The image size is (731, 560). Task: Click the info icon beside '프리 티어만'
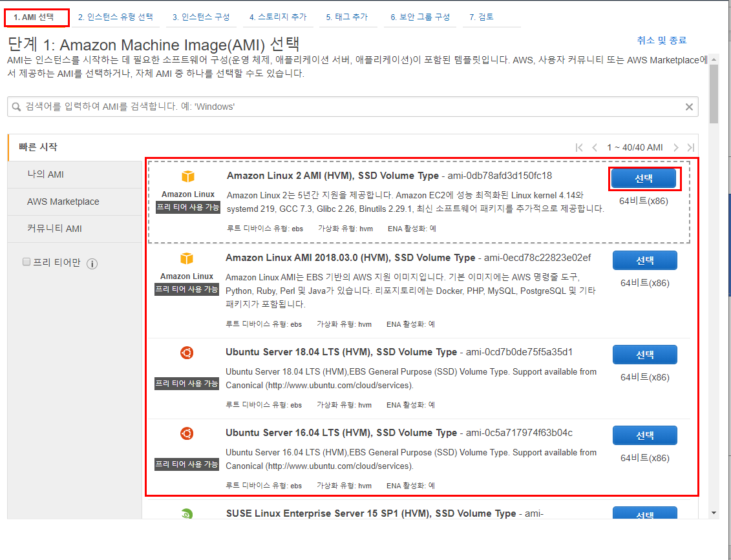[x=92, y=264]
